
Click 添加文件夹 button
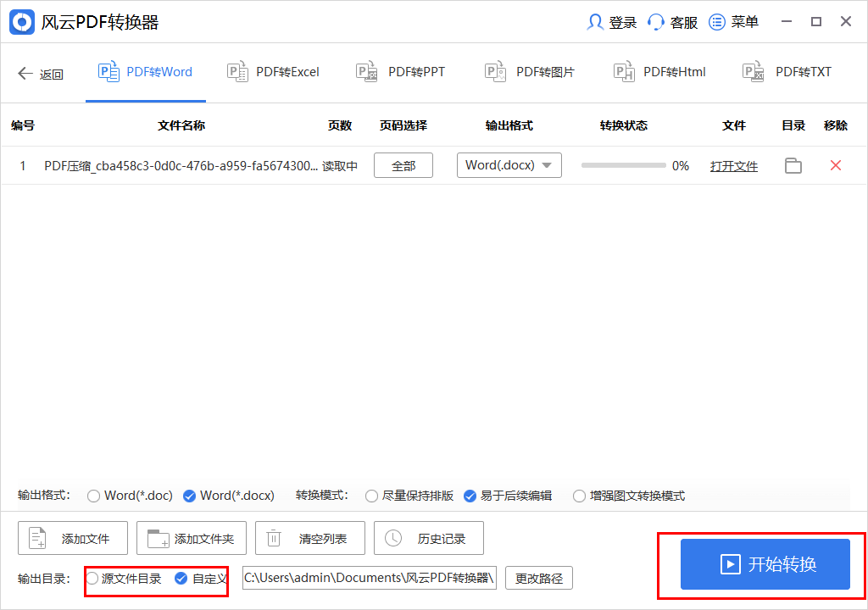click(191, 538)
